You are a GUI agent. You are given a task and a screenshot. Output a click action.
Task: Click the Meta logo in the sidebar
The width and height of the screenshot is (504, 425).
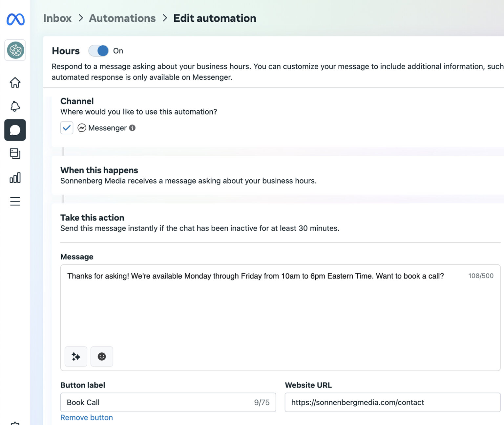click(15, 20)
